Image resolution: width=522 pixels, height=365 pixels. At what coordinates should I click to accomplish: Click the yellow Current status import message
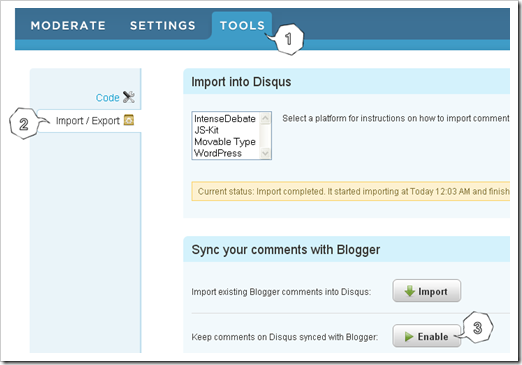[350, 191]
